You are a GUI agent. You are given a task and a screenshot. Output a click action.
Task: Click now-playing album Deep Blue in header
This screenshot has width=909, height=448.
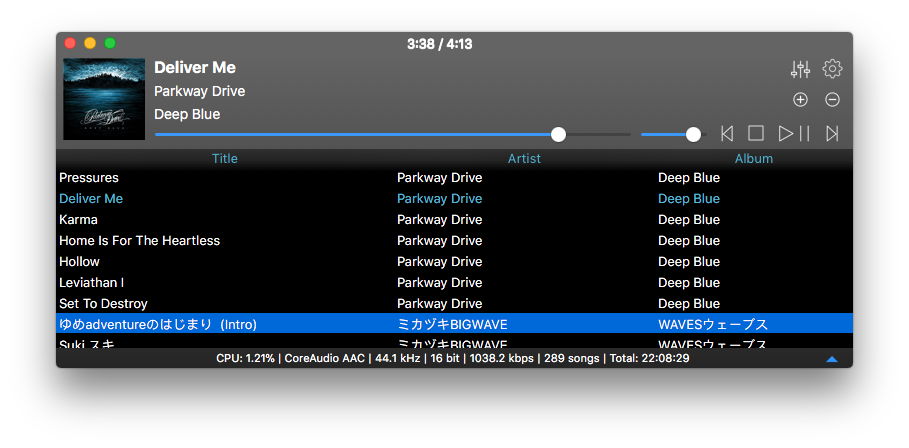coord(187,115)
